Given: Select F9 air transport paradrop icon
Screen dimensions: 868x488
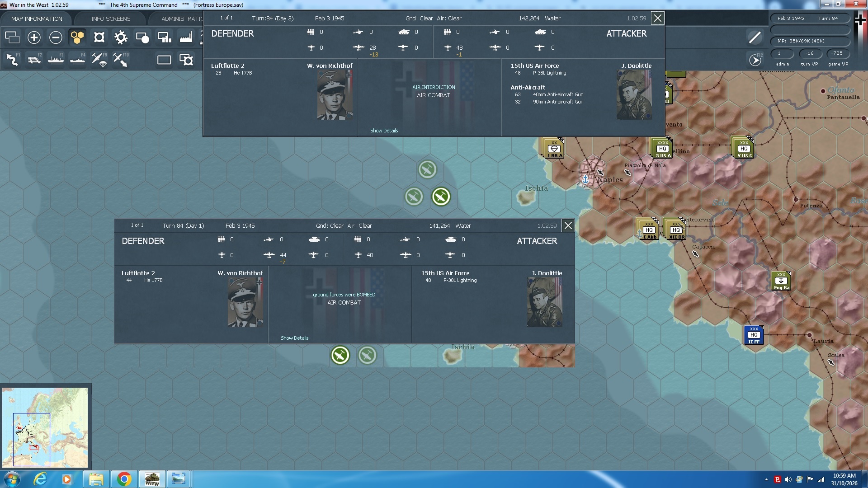Looking at the screenshot, I should pos(99,59).
